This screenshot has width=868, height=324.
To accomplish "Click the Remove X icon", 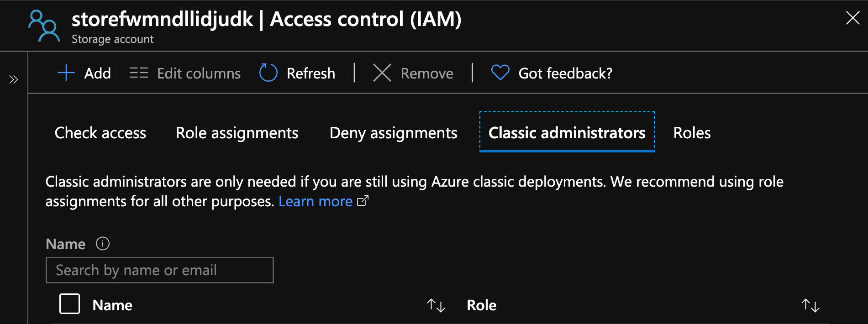I will point(382,73).
